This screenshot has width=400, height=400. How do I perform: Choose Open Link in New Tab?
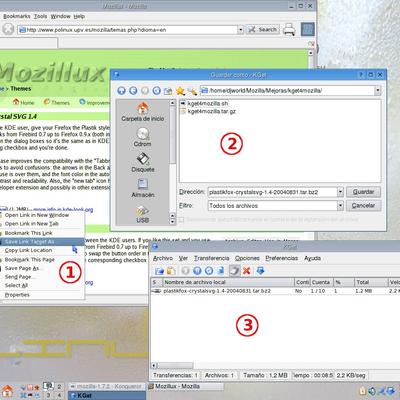point(42,224)
